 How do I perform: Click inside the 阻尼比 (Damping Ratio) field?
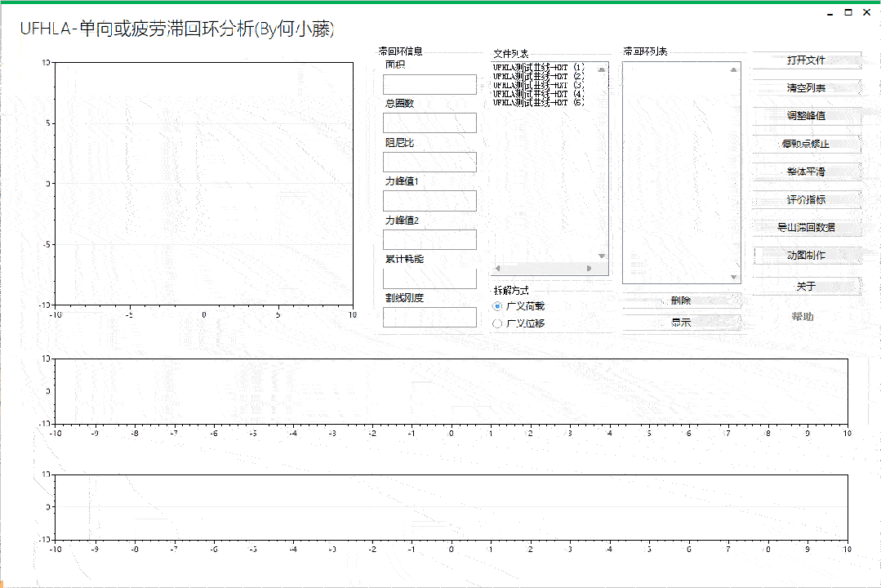click(x=429, y=161)
